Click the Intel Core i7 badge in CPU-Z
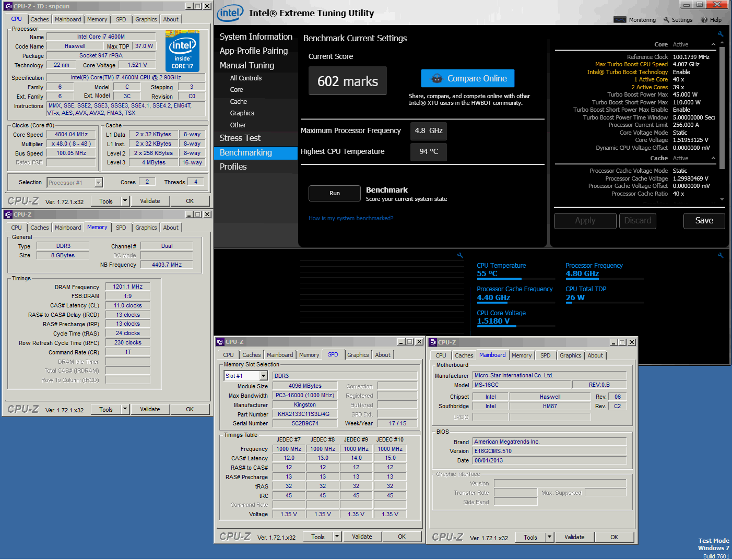Image resolution: width=732 pixels, height=560 pixels. coord(182,51)
